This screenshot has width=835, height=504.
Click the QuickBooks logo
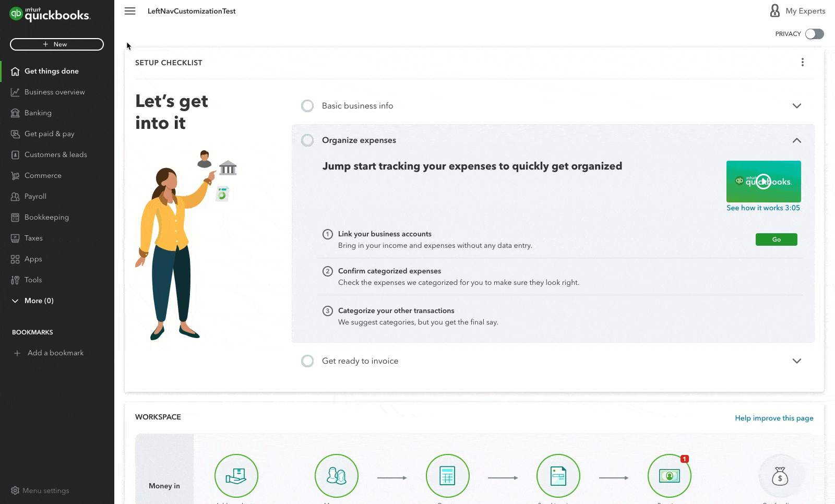coord(50,14)
